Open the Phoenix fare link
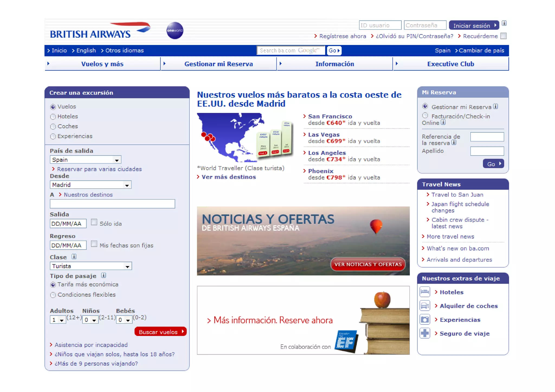The image size is (555, 392). click(321, 171)
